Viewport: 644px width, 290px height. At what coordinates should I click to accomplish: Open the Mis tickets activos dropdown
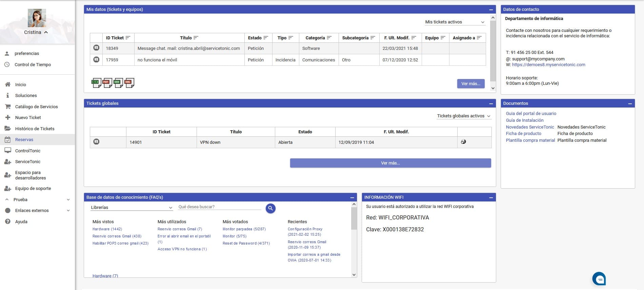click(x=455, y=22)
